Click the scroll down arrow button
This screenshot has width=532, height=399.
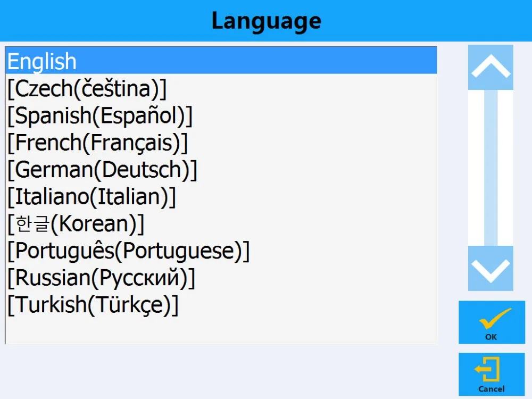click(491, 268)
